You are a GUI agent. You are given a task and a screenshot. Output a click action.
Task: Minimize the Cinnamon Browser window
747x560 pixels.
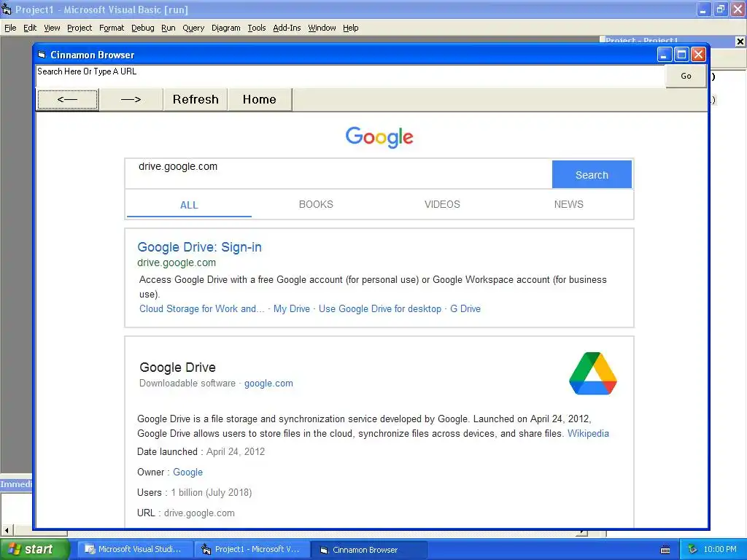point(664,55)
